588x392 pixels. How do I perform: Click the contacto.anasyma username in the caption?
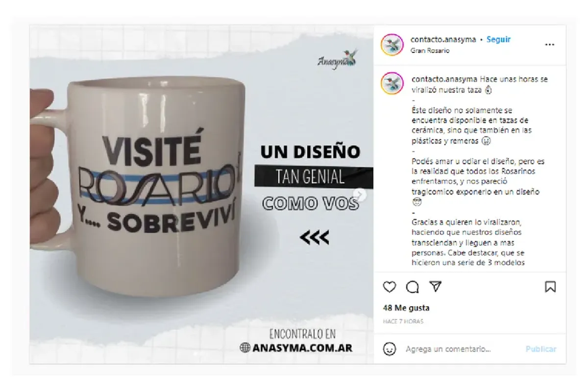[444, 79]
